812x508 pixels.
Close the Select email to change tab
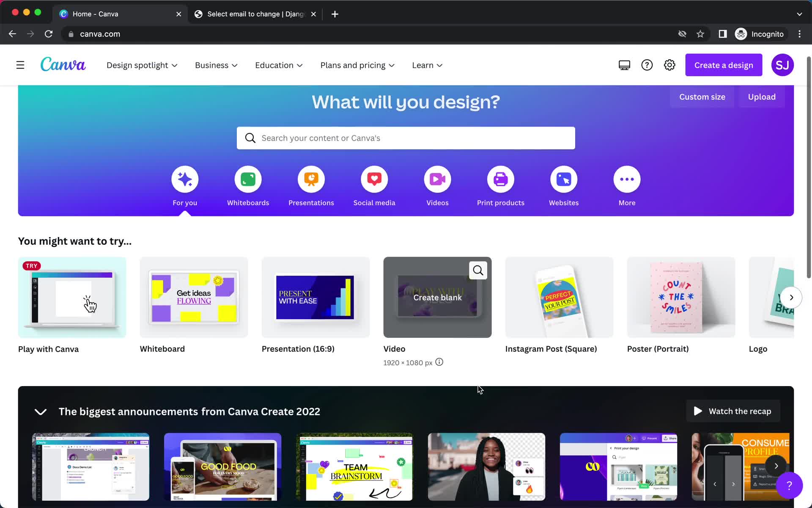coord(313,14)
